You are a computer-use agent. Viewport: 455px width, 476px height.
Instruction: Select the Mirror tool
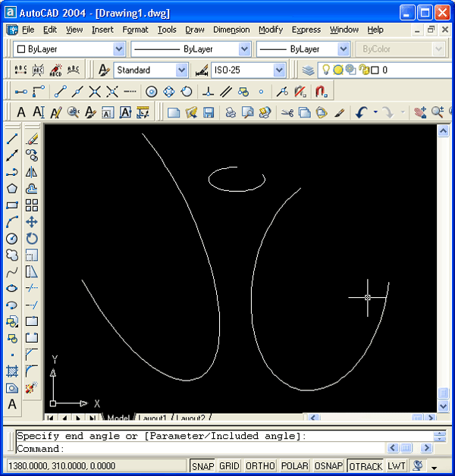(32, 172)
